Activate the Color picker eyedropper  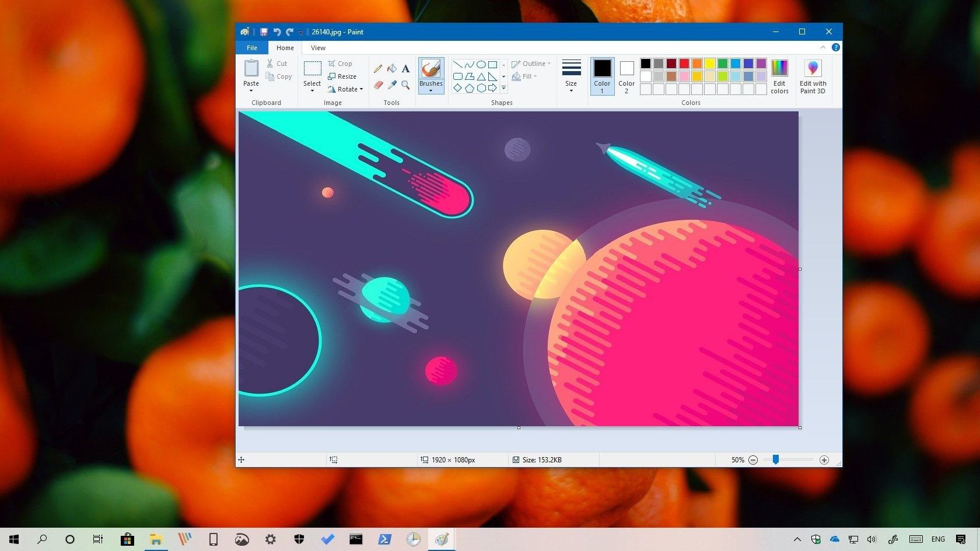point(392,85)
